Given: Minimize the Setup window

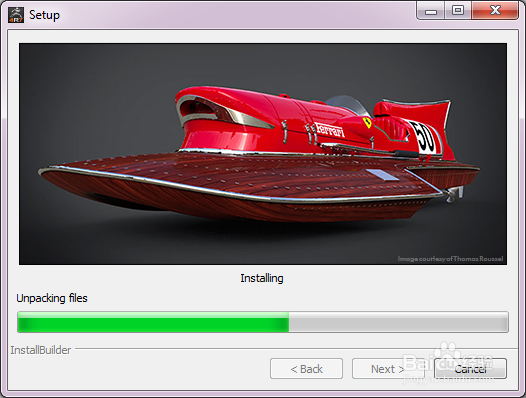Looking at the screenshot, I should tap(431, 10).
